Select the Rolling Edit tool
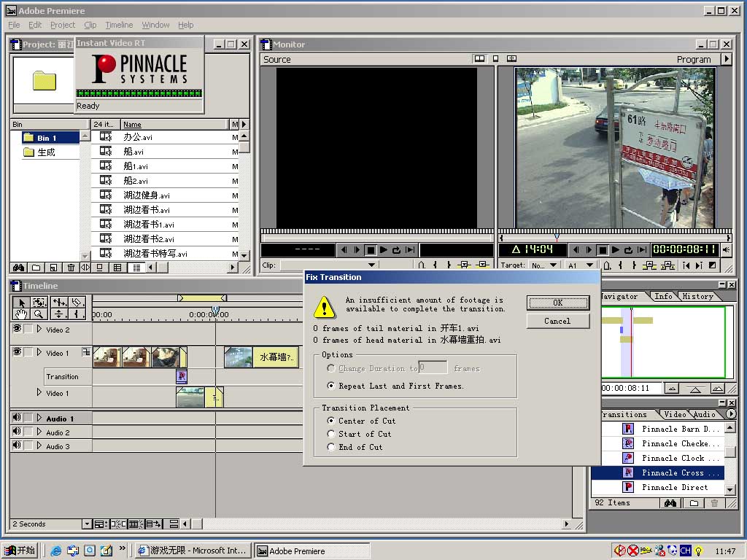This screenshot has width=747, height=560. (x=60, y=302)
